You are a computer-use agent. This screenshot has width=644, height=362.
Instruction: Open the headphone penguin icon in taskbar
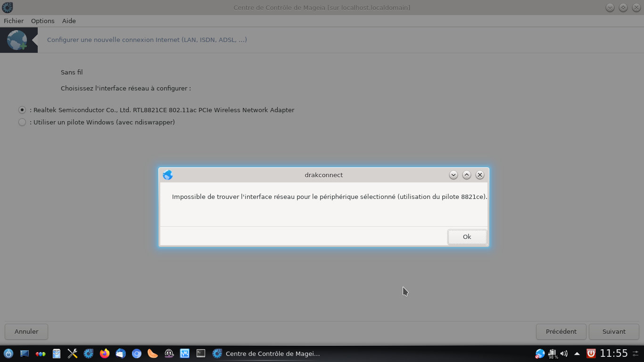tap(169, 354)
